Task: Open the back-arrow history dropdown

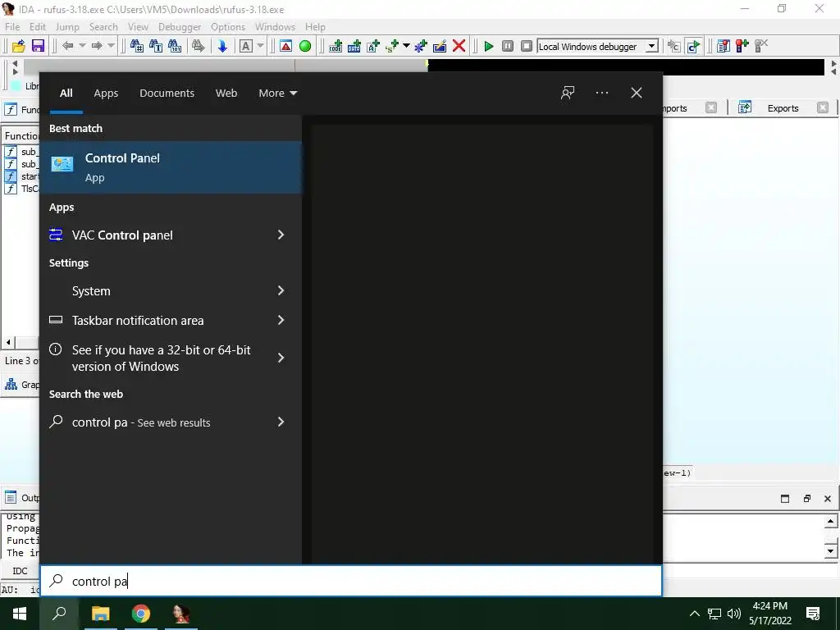Action: pyautogui.click(x=82, y=46)
